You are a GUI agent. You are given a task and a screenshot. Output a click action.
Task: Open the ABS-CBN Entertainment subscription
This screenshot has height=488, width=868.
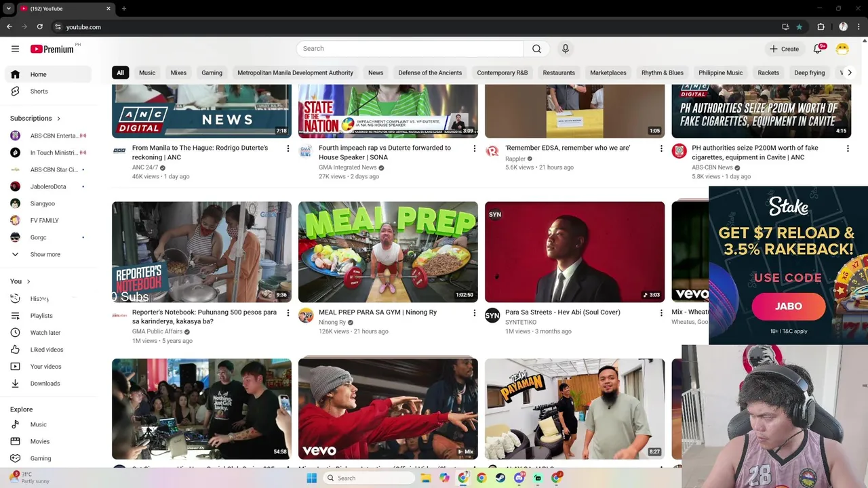(47, 136)
